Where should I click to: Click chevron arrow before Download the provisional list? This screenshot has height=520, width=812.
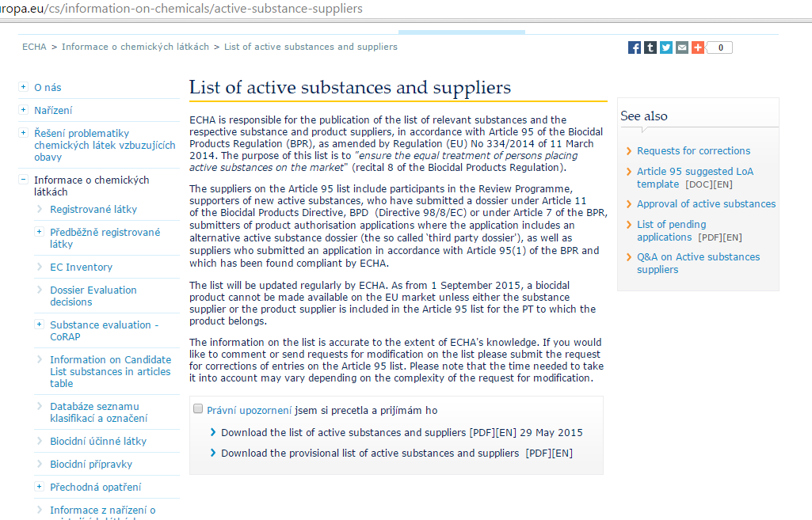coord(213,453)
